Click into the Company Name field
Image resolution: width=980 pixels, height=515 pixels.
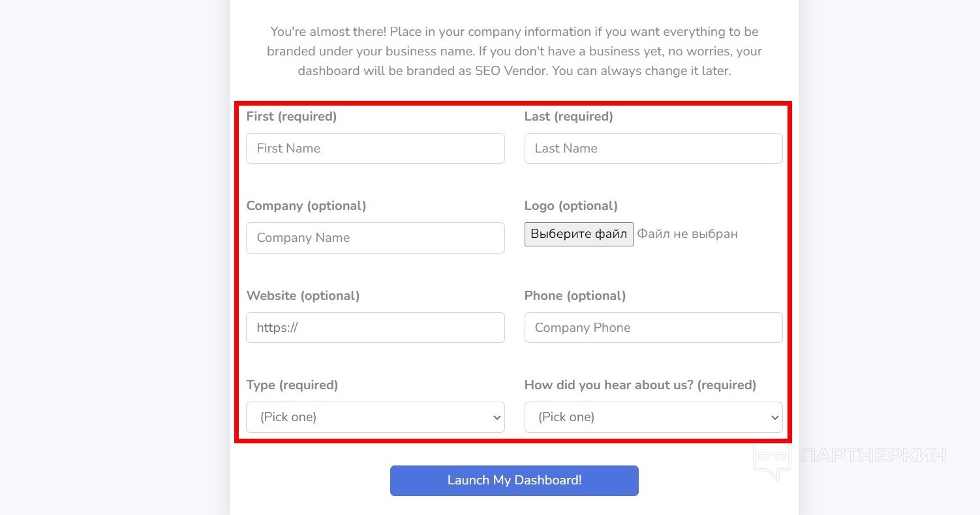pos(375,238)
